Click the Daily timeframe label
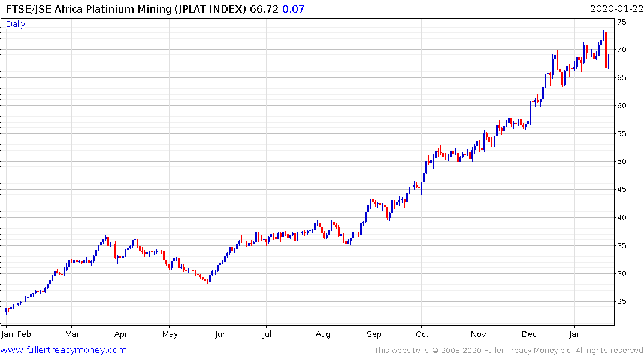Image resolution: width=644 pixels, height=359 pixels. click(16, 24)
